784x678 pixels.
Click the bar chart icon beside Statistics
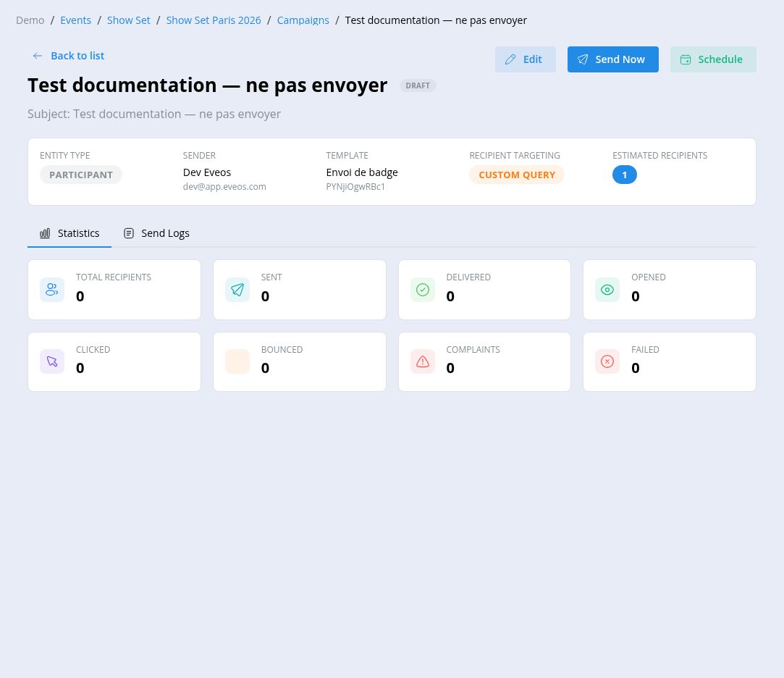45,233
